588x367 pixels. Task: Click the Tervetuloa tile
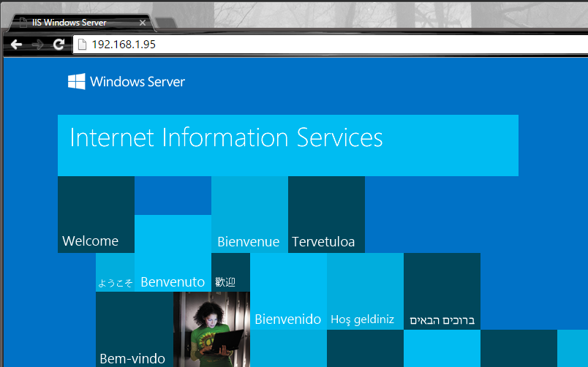(327, 214)
